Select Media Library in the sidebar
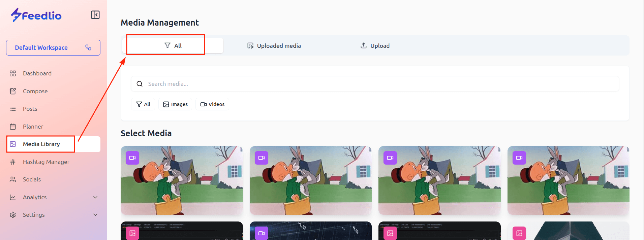Image resolution: width=644 pixels, height=240 pixels. click(x=41, y=144)
